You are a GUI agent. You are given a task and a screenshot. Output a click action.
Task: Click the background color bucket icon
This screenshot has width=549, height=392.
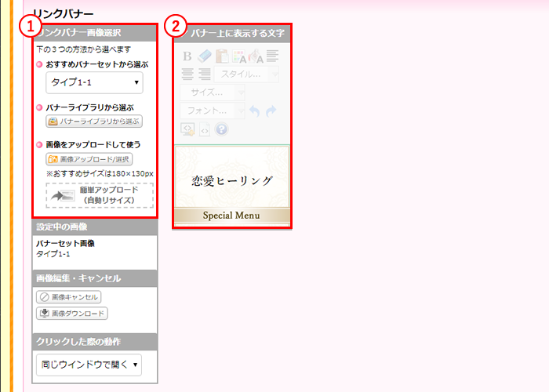click(x=256, y=56)
